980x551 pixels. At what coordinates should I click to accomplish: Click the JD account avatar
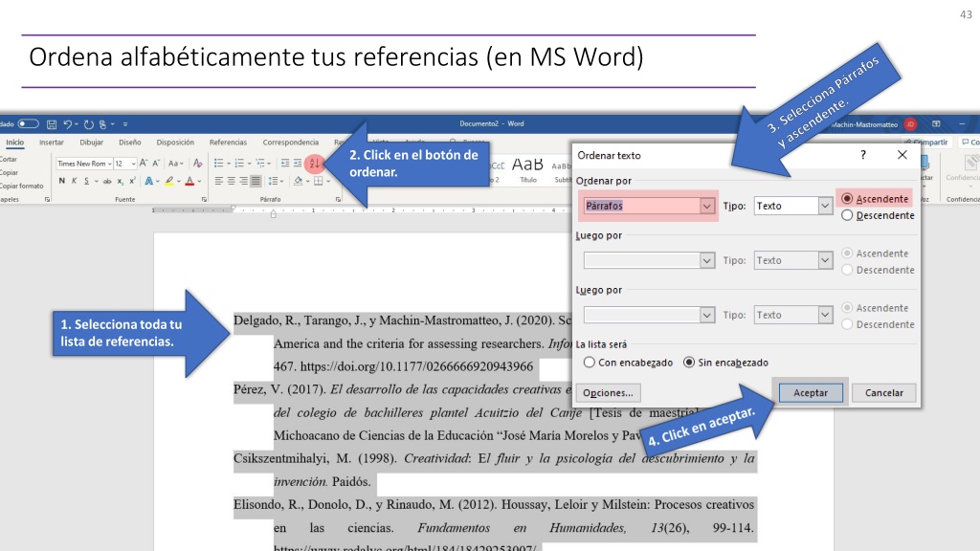[910, 124]
